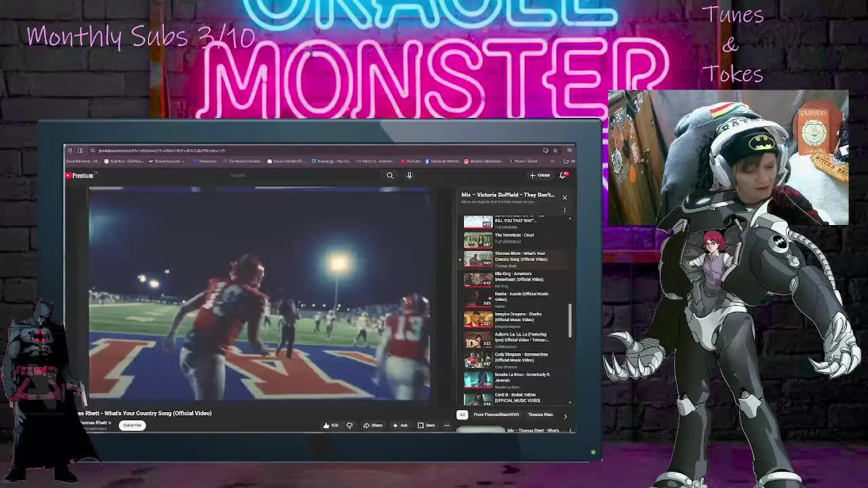Select the From ThomasRhettVEVO chip
Screen dimensions: 868x488
click(496, 415)
